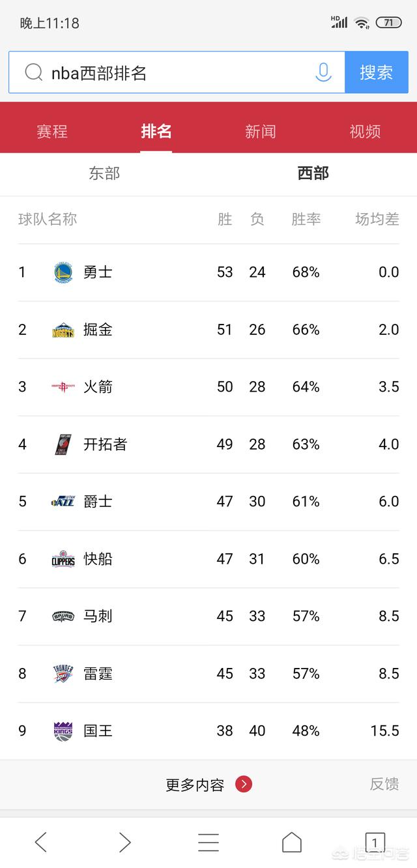This screenshot has height=868, width=417.
Task: Open the Warriors team logo
Action: [x=63, y=272]
